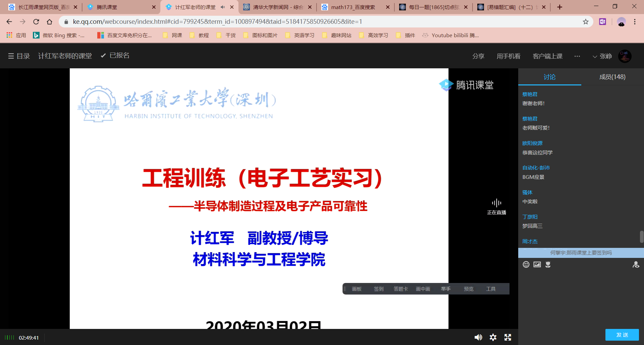Screen dimensions: 644x345
Task: Open the 工具 tools menu
Action: point(491,288)
